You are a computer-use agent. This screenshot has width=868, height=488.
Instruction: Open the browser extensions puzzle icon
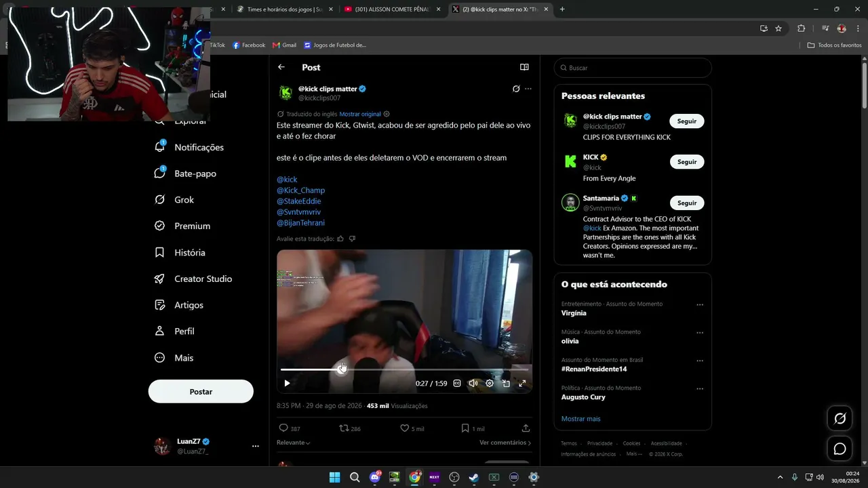(x=802, y=28)
